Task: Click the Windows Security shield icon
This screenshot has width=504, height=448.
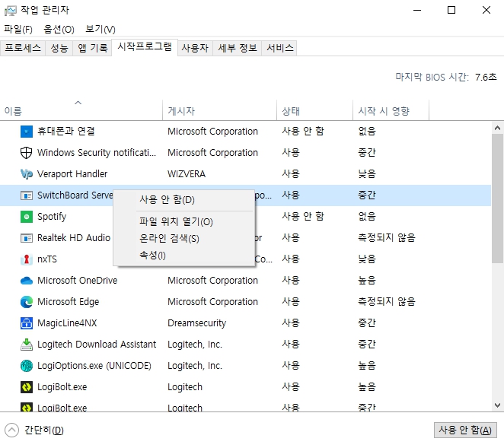Action: click(27, 153)
